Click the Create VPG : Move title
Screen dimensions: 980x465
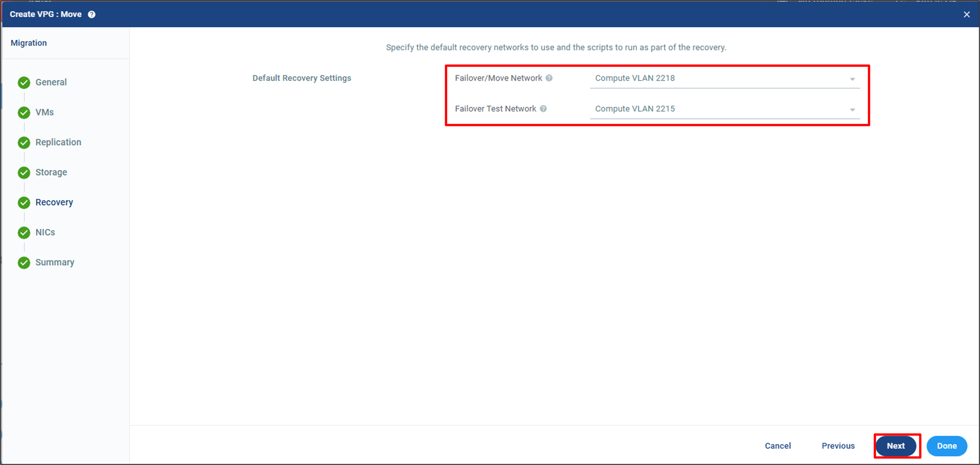pos(46,14)
